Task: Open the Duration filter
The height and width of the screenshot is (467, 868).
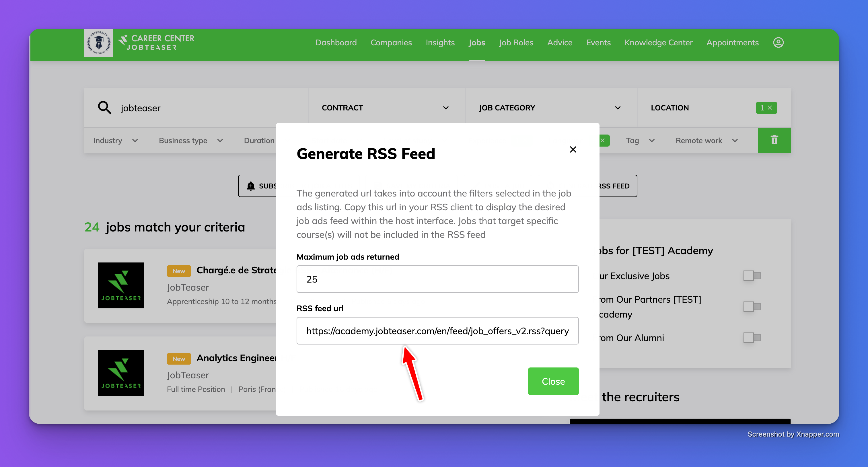Action: click(259, 141)
